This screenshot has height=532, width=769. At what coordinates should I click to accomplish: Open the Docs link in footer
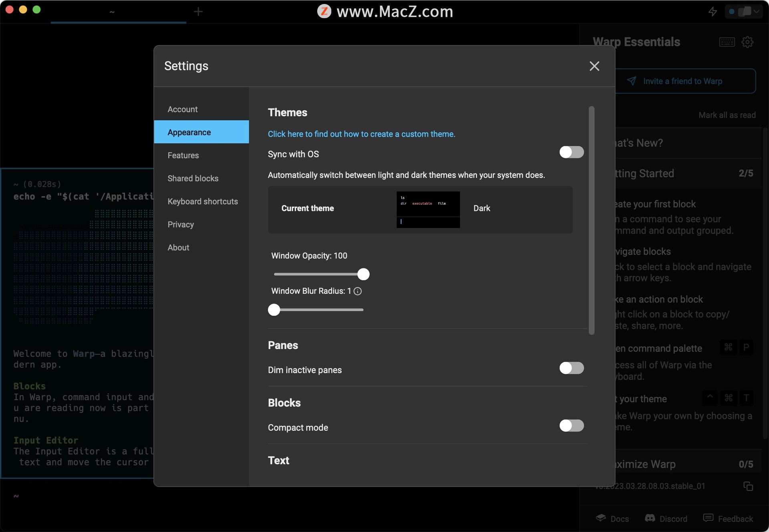(612, 518)
